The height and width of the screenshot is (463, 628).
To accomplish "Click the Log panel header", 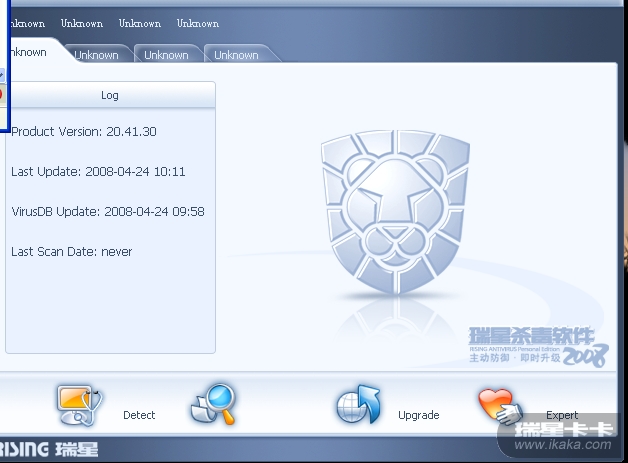I will [x=110, y=95].
